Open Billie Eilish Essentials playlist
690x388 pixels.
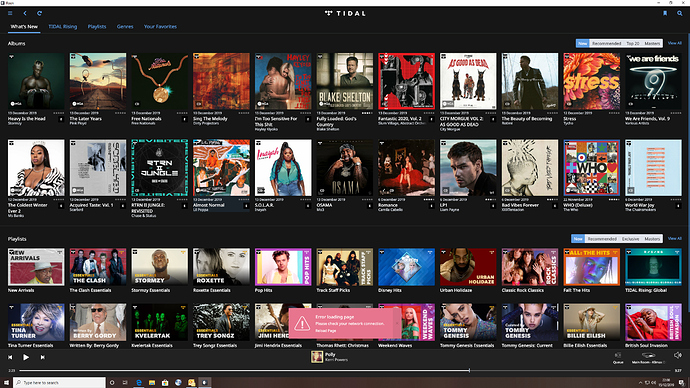click(591, 322)
